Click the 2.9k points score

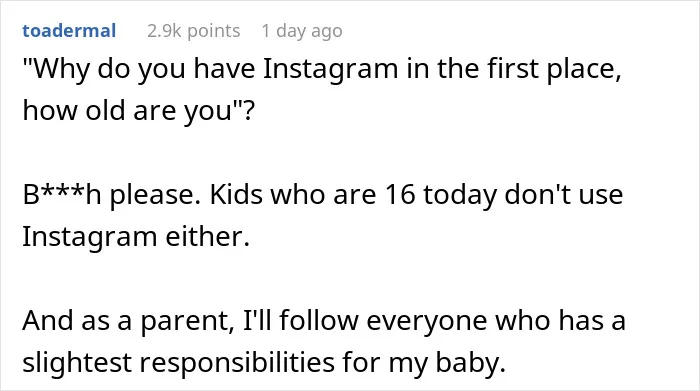[194, 31]
